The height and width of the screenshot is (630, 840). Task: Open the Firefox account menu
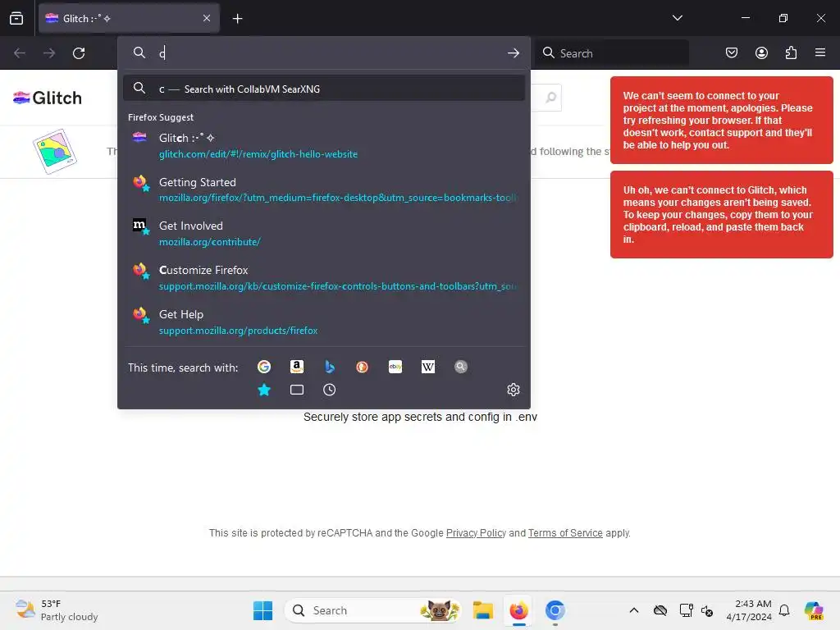point(761,53)
